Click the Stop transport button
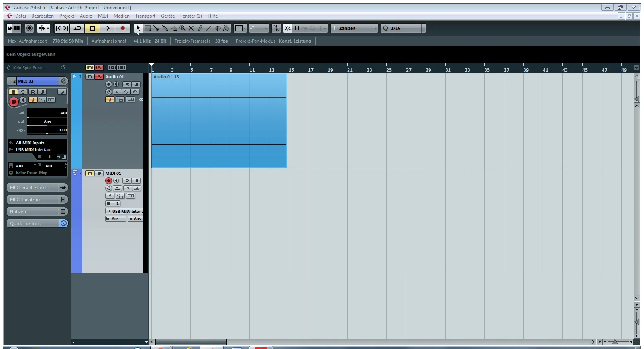 click(x=92, y=28)
